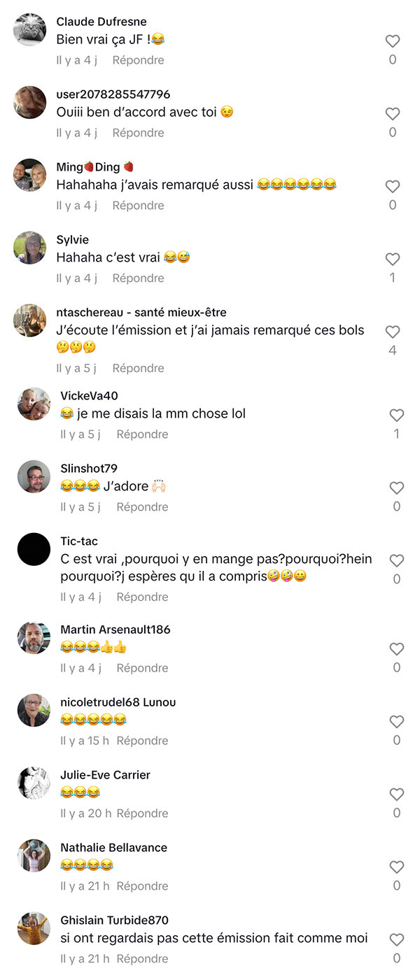Like Sylvie's comment using heart icon
This screenshot has width=420, height=980.
393,260
